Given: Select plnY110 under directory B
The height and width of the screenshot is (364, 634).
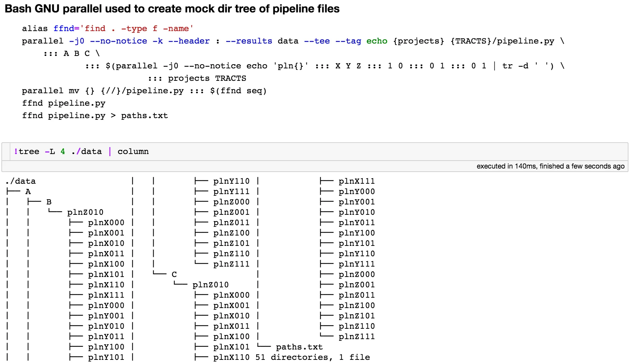Looking at the screenshot, I should [231, 181].
